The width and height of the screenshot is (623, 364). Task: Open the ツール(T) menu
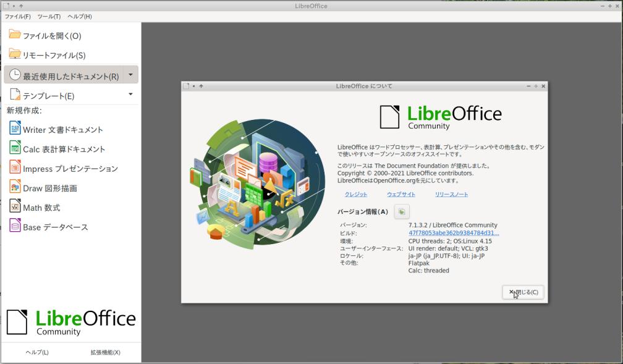point(49,16)
